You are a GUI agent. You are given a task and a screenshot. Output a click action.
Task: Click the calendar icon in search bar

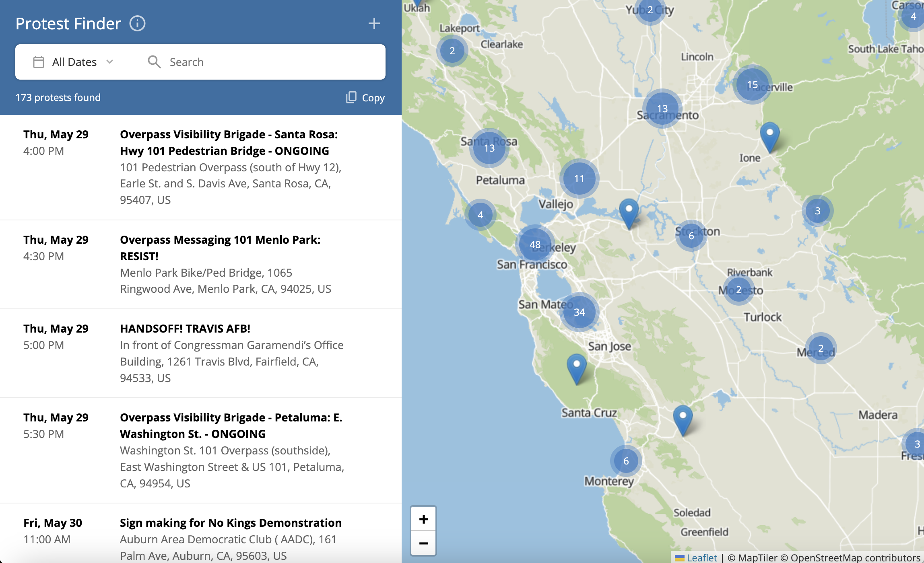point(39,62)
